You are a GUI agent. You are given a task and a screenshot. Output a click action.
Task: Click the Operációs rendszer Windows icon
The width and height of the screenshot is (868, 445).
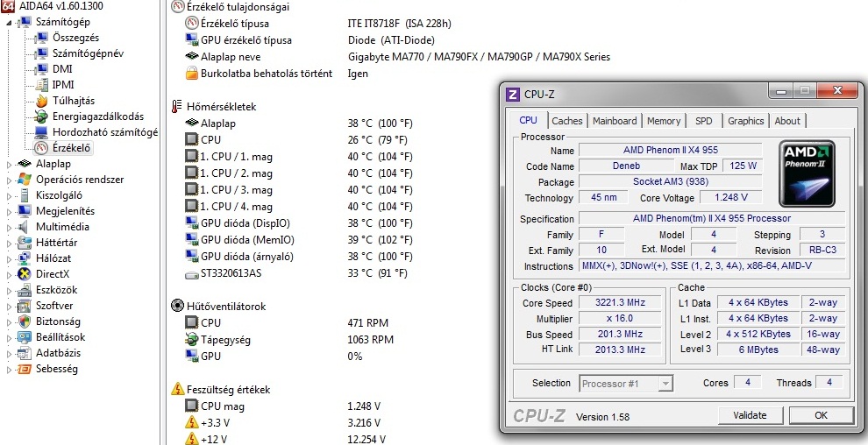(25, 180)
